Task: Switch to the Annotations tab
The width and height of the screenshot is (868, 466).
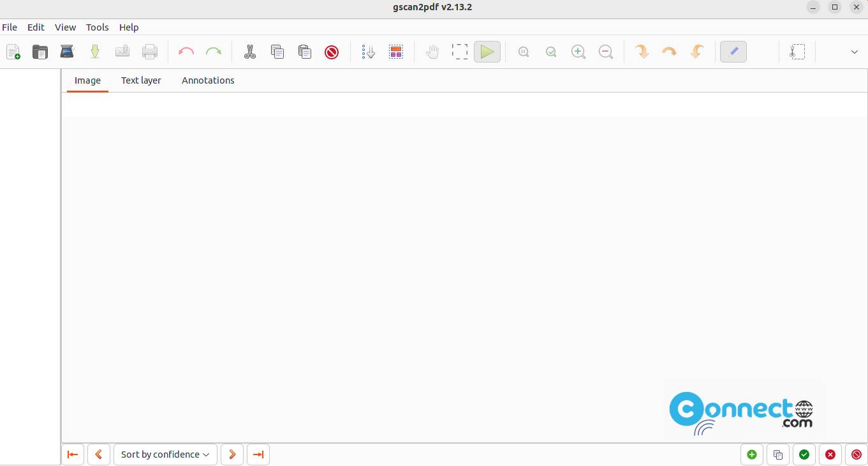Action: (208, 80)
